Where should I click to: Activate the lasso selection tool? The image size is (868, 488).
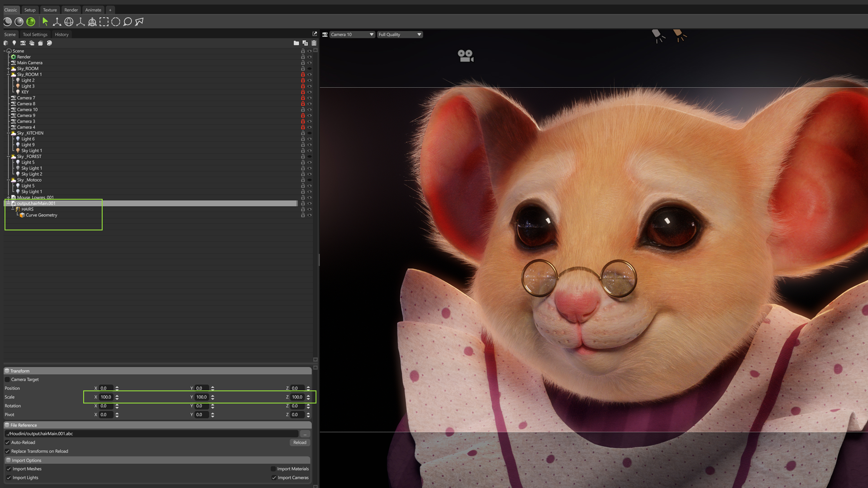(127, 22)
